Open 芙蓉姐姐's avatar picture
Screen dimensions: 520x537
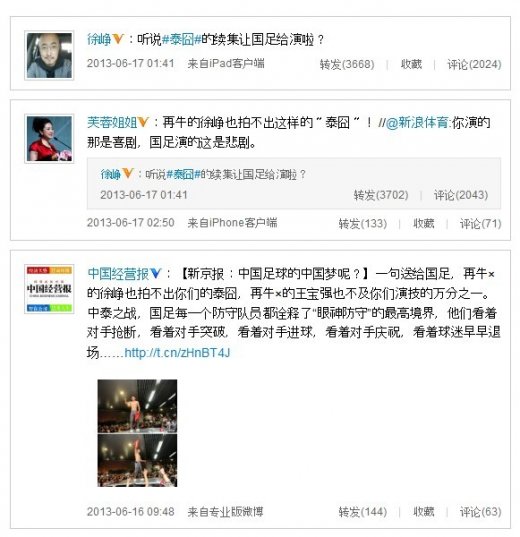pyautogui.click(x=49, y=139)
